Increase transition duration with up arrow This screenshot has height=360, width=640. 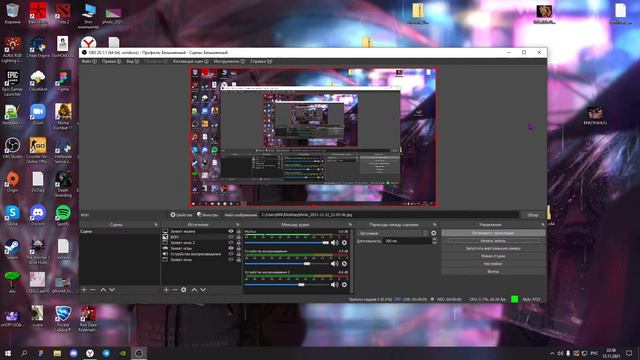434,239
